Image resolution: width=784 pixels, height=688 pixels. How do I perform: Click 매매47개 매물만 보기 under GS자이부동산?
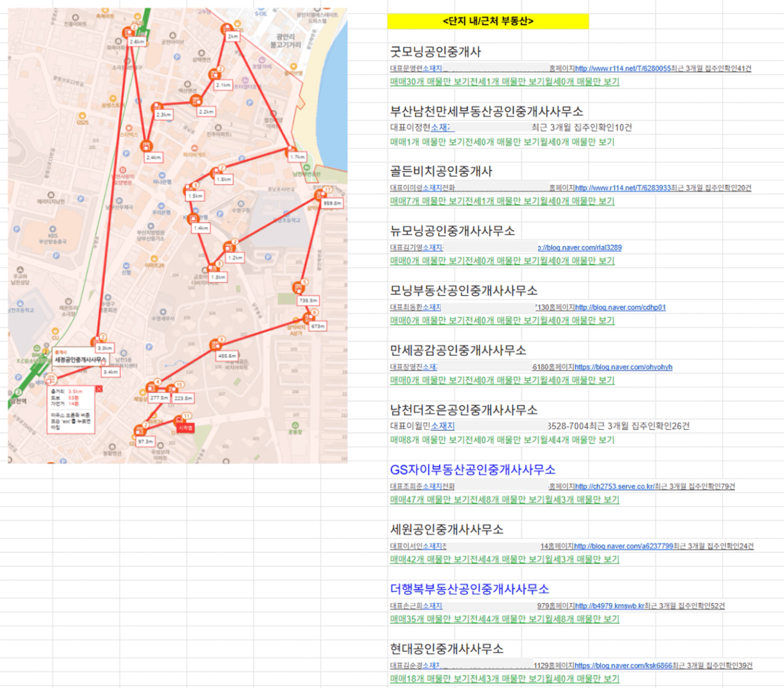[x=431, y=500]
